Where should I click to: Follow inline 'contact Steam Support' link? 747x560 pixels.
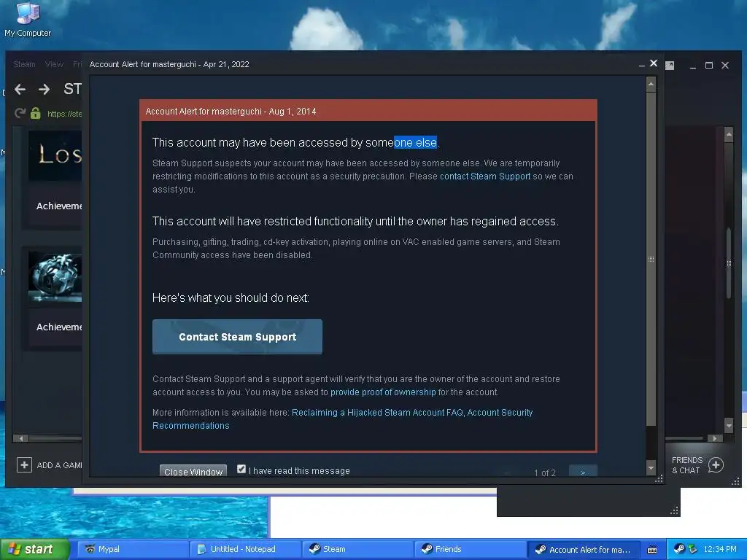pos(485,176)
